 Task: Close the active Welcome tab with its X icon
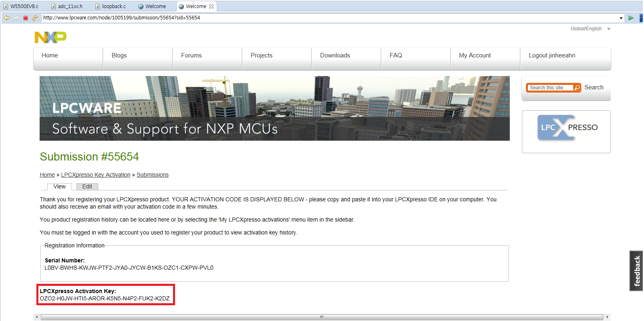click(x=211, y=6)
